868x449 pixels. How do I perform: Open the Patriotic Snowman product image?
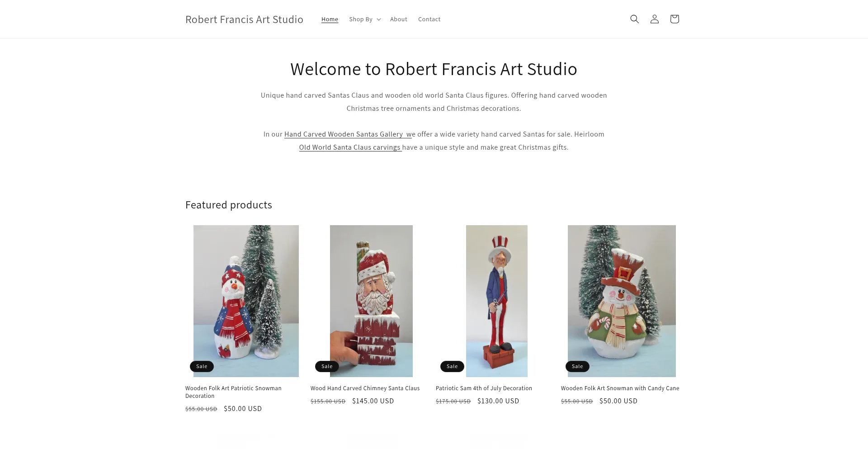click(246, 301)
